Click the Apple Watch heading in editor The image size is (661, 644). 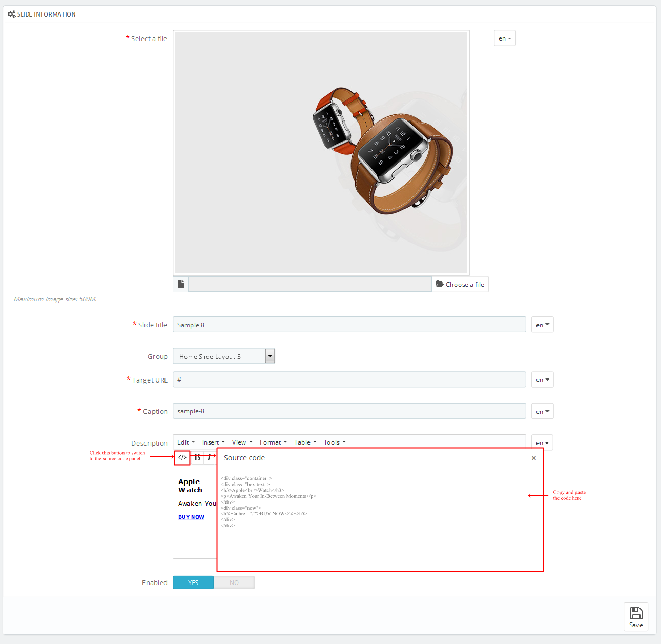(x=190, y=486)
